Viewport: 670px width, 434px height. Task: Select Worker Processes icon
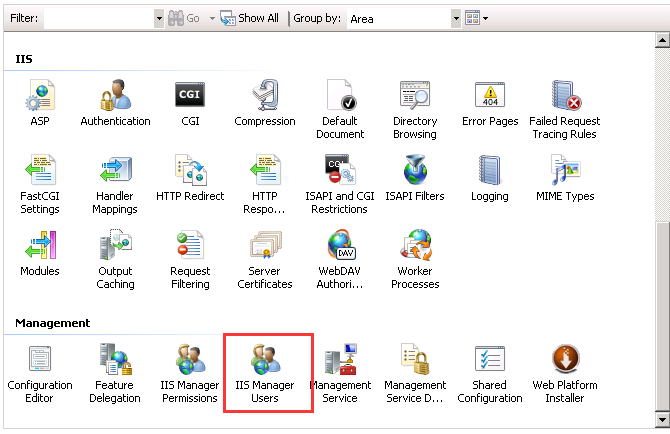coord(416,245)
